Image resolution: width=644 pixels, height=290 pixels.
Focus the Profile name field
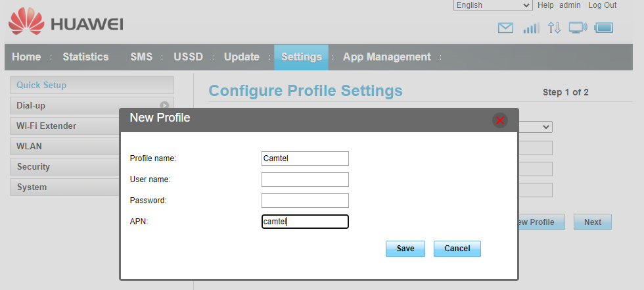[305, 158]
